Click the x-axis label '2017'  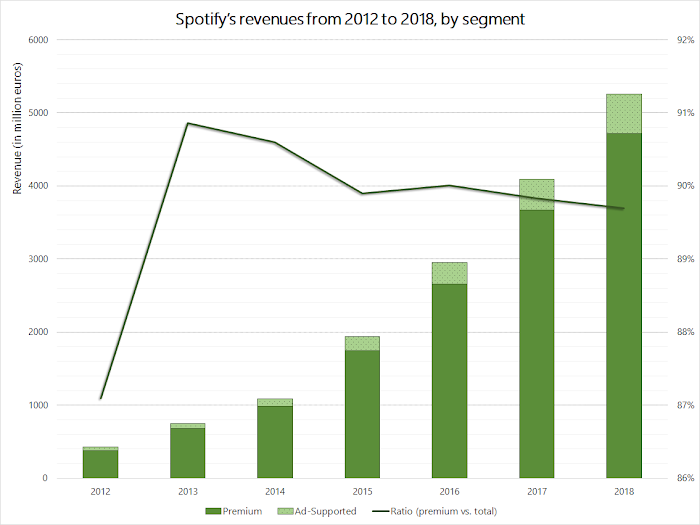click(537, 492)
